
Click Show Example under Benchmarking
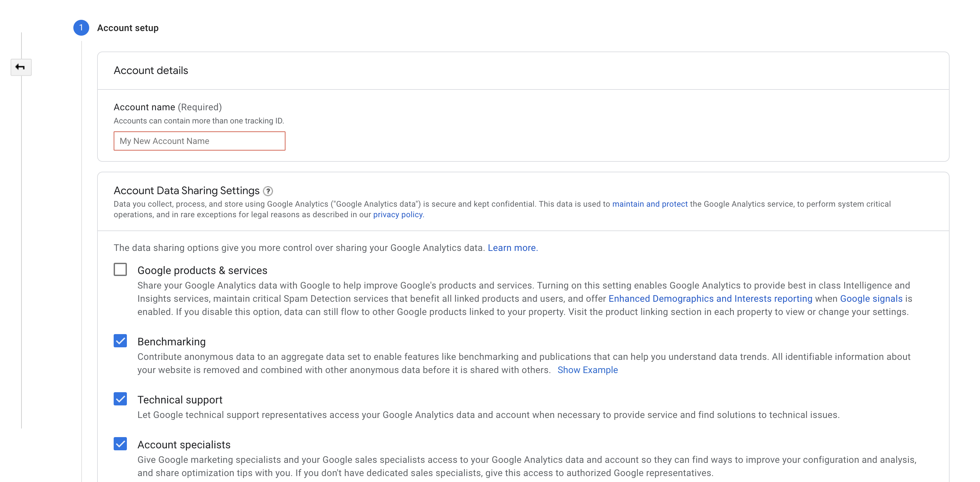point(587,370)
